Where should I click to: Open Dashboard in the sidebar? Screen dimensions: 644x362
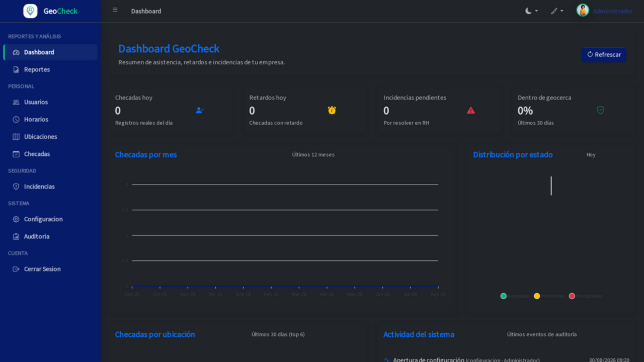point(50,52)
